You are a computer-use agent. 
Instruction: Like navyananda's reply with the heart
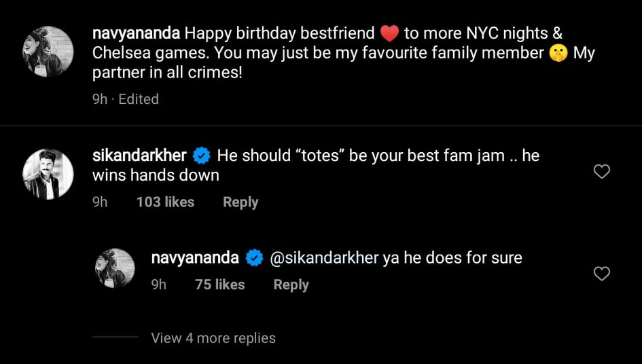(601, 274)
